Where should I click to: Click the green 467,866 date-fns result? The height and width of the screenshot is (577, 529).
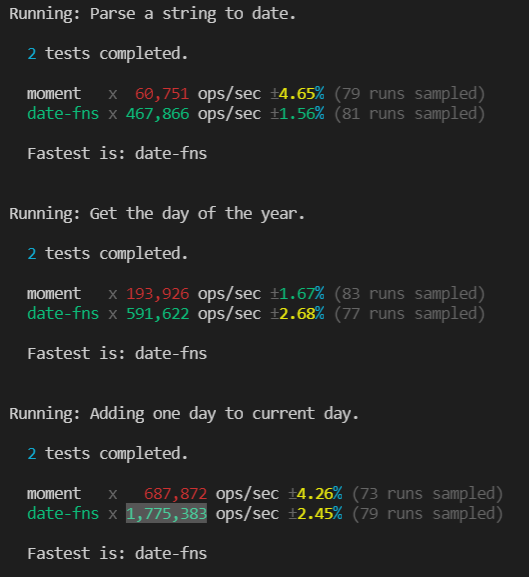[x=158, y=113]
